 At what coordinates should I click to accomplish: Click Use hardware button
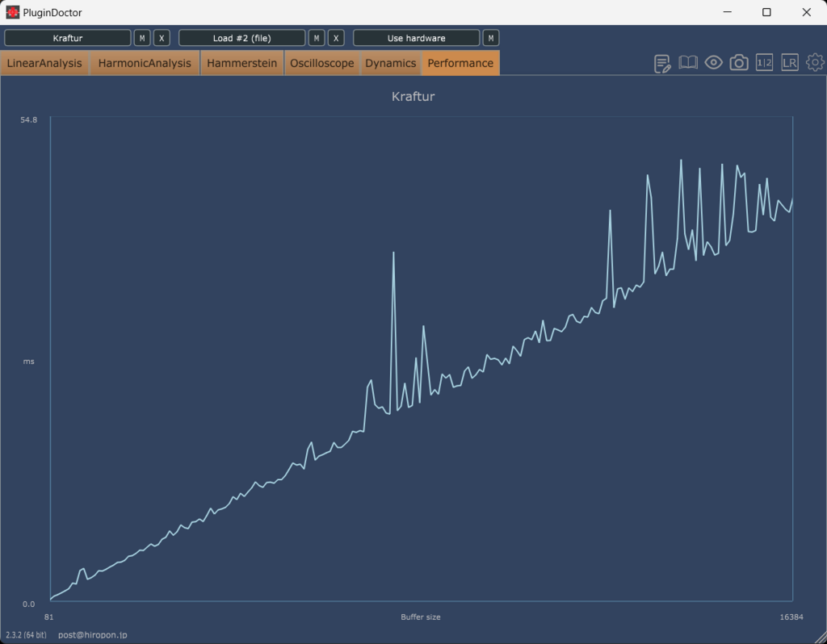(417, 38)
